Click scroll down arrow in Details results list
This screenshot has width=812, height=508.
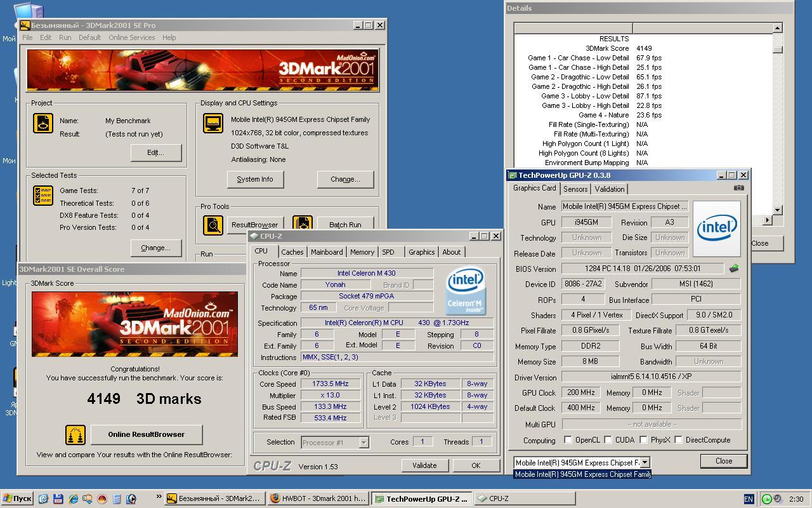coord(777,210)
